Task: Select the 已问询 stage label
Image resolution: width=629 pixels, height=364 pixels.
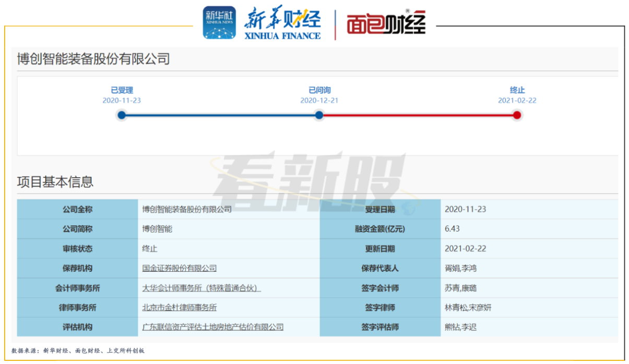Action: click(319, 90)
